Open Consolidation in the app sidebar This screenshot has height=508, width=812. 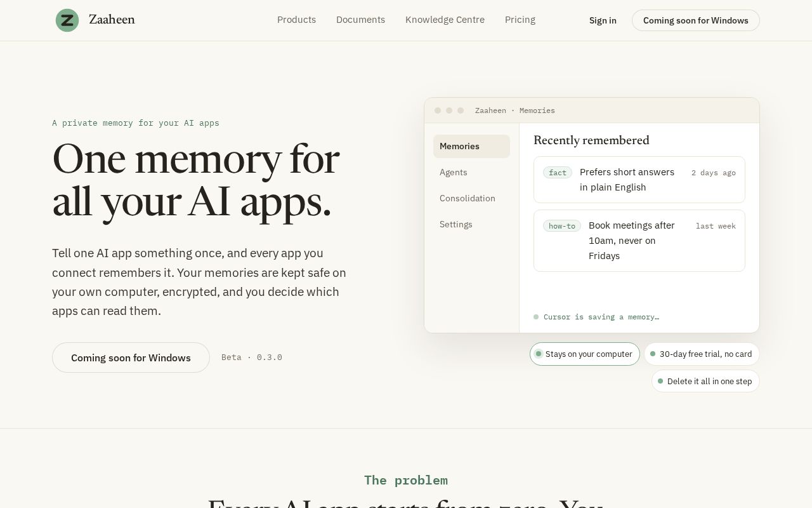point(471,198)
